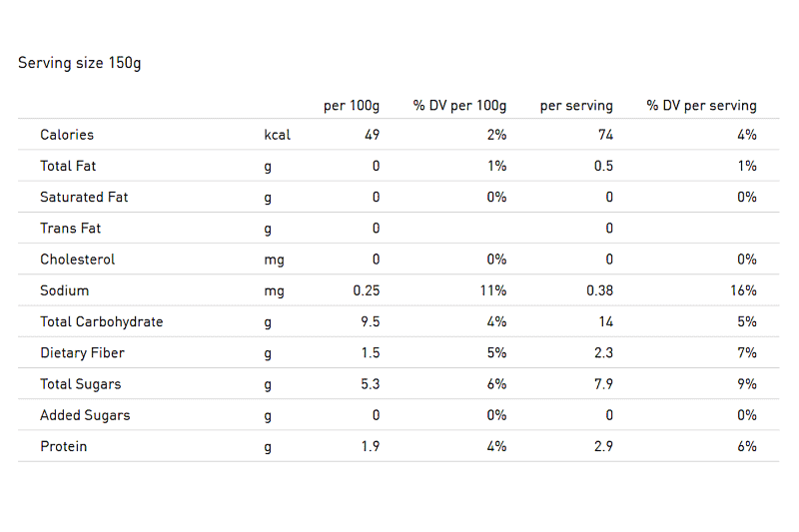Select the Added Sugars row label

tap(85, 415)
